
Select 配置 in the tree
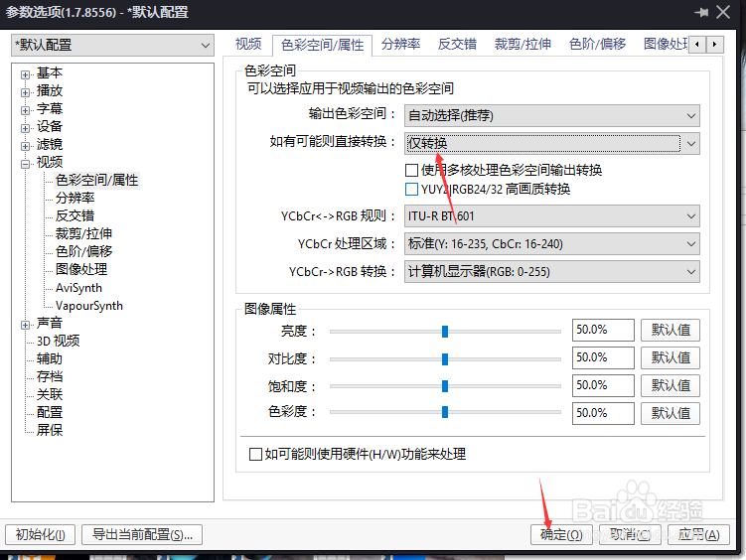click(x=50, y=413)
